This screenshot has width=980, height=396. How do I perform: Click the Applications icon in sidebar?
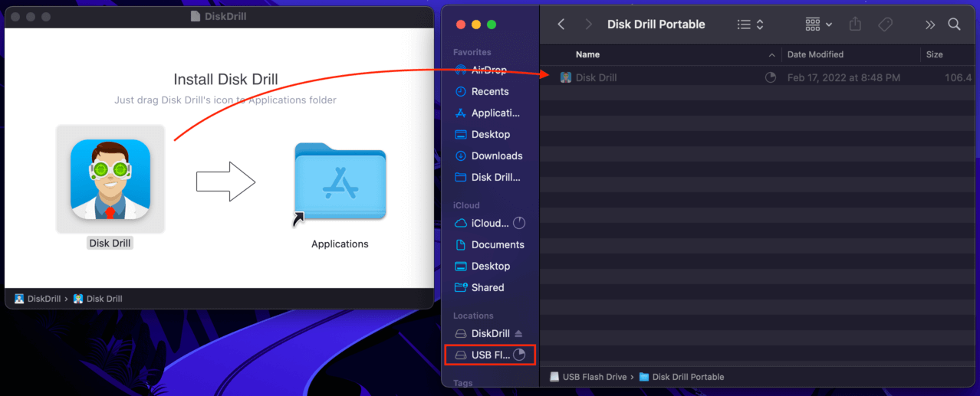pos(461,113)
